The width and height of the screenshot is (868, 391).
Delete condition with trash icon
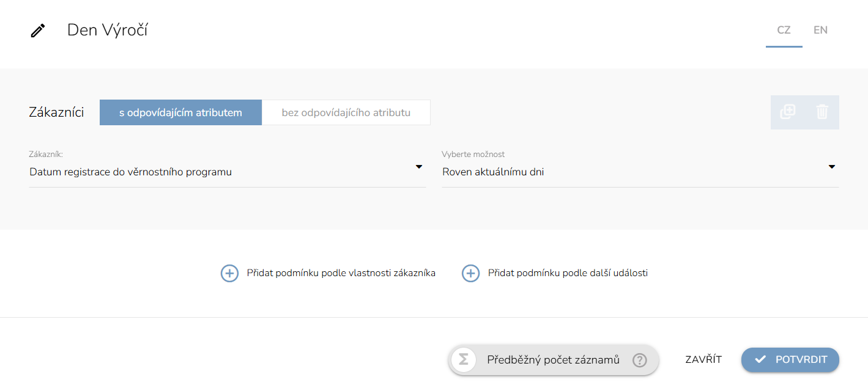pos(822,112)
